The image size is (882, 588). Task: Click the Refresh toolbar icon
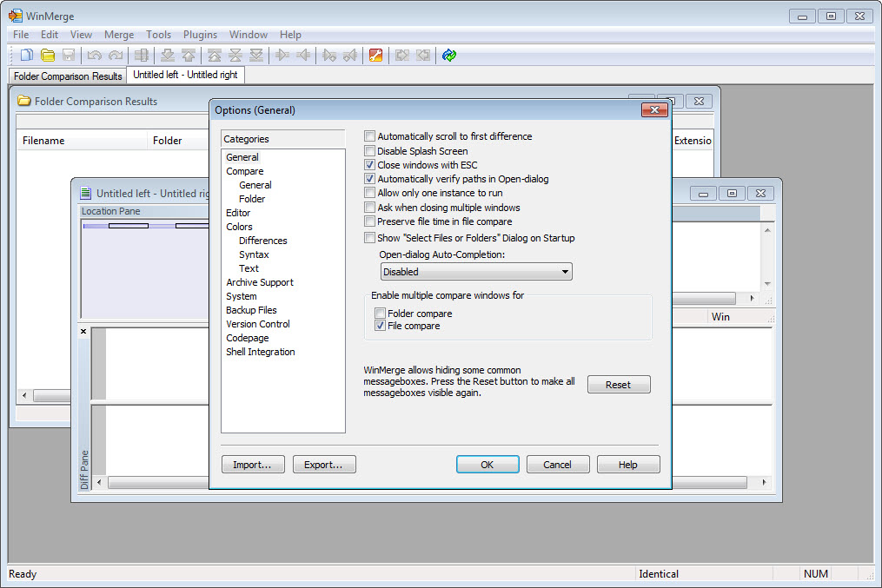click(449, 55)
